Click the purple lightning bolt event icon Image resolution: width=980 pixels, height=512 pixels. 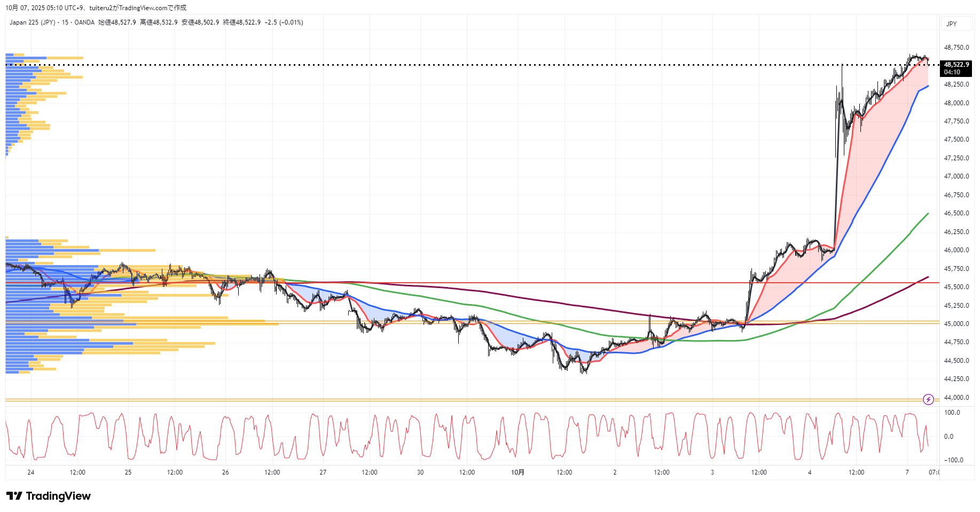coord(928,399)
